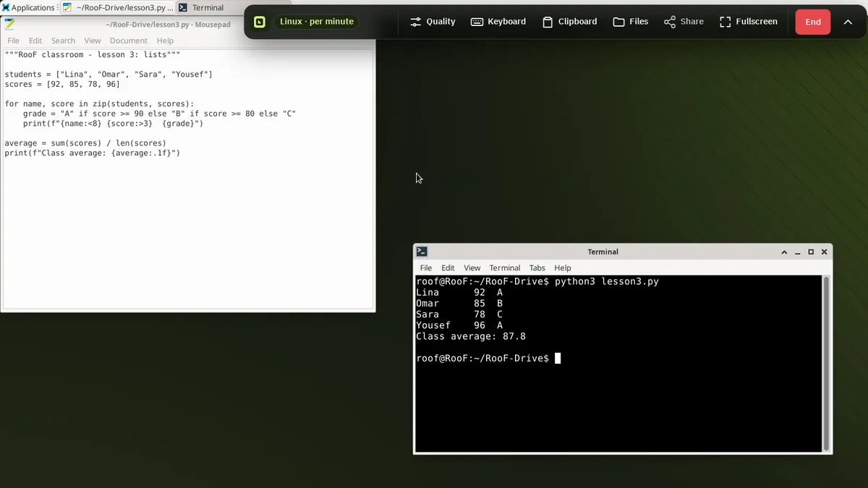Click the Linux per minute badge

(317, 22)
